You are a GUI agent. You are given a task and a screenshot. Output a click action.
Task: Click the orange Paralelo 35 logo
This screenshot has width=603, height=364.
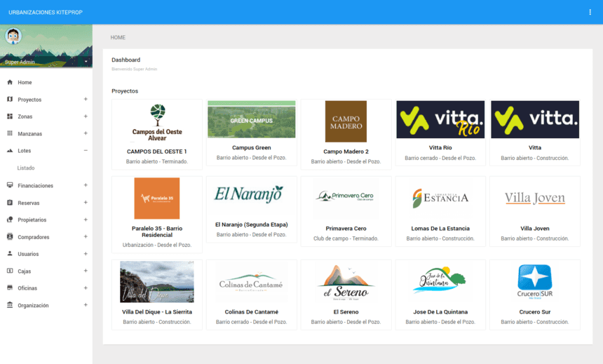point(157,198)
